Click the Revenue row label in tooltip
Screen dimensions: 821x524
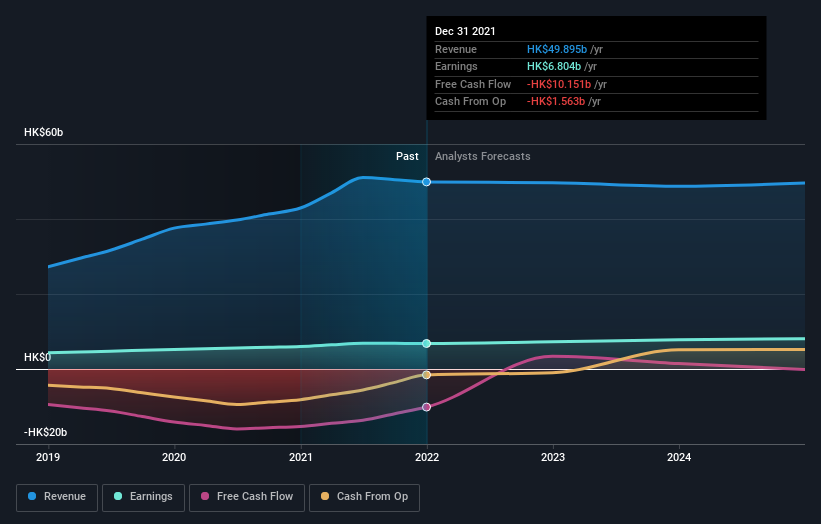(x=456, y=49)
